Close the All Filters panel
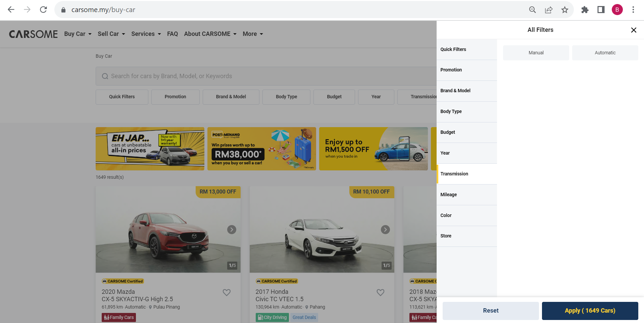Viewport: 644px width, 323px height. (x=633, y=30)
